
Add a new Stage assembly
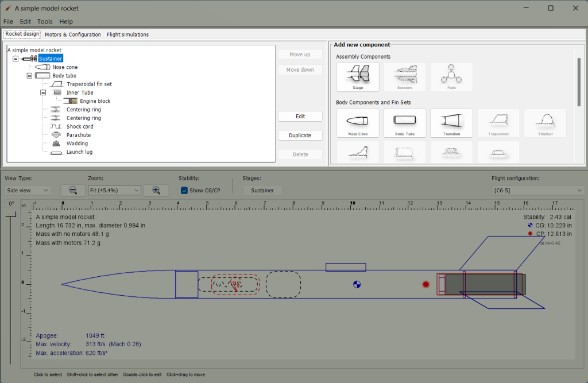coord(358,77)
